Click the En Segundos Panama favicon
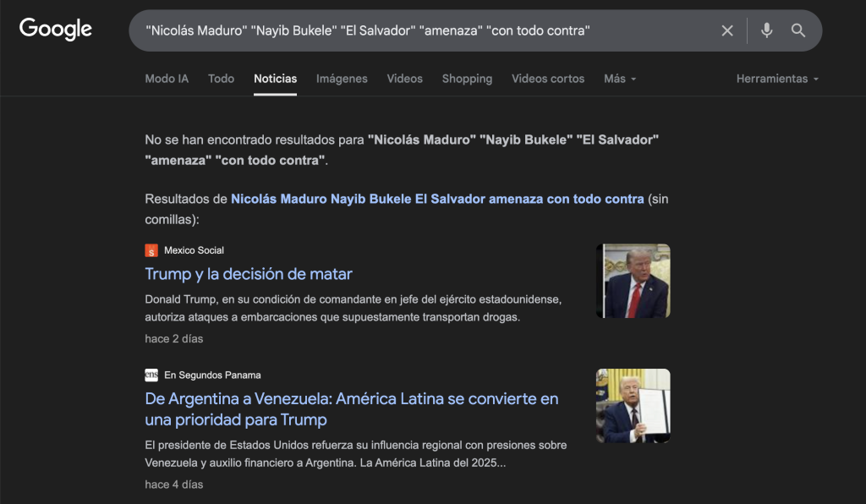Image resolution: width=866 pixels, height=504 pixels. (x=151, y=375)
